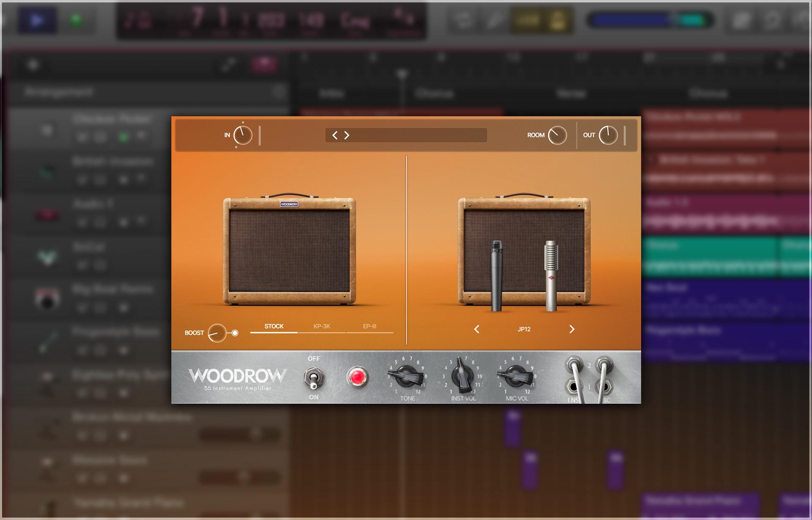Select the KP-3K amp mod tab
The image size is (812, 520).
tap(322, 326)
